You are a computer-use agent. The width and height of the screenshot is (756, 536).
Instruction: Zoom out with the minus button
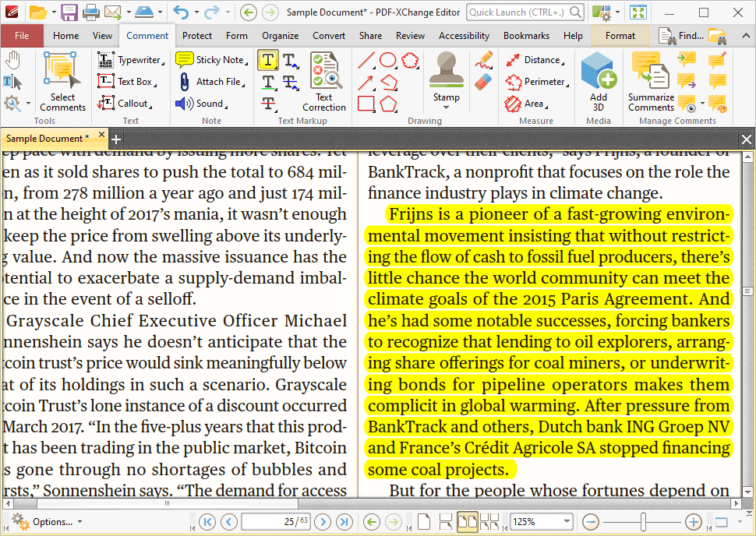[591, 521]
